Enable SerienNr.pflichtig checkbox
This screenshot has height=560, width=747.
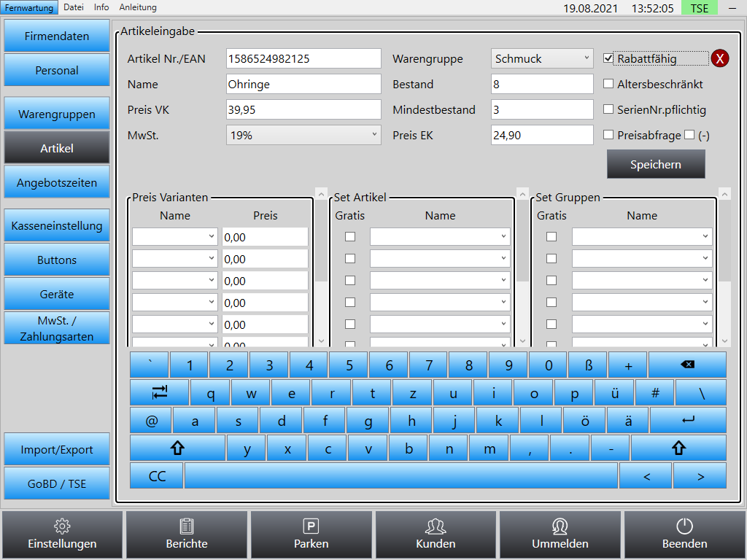click(x=608, y=109)
